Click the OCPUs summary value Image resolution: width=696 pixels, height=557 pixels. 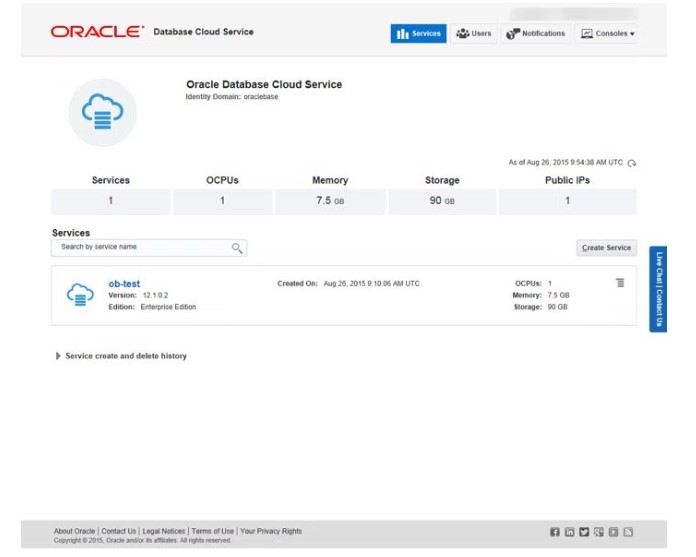(222, 201)
